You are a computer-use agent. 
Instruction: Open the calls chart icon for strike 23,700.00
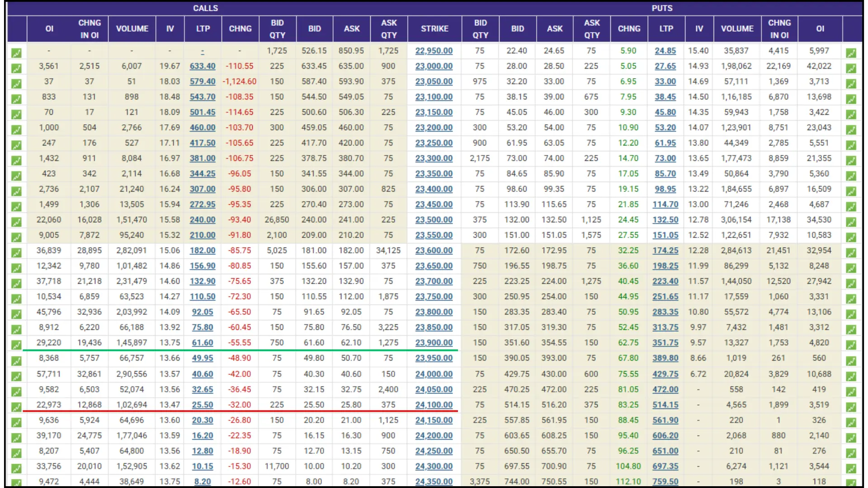[x=16, y=283]
